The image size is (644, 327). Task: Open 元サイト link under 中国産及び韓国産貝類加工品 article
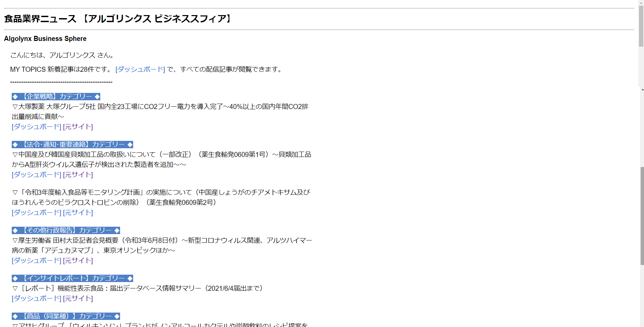point(78,175)
